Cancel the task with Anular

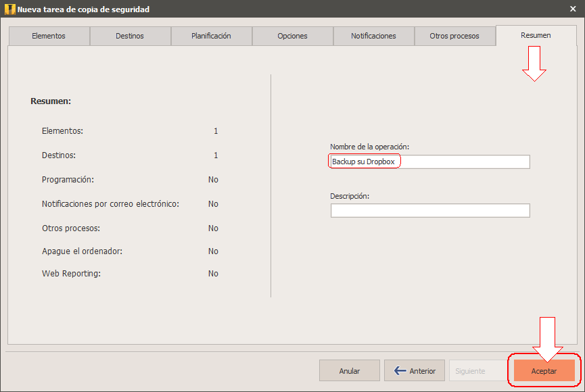[x=350, y=371]
